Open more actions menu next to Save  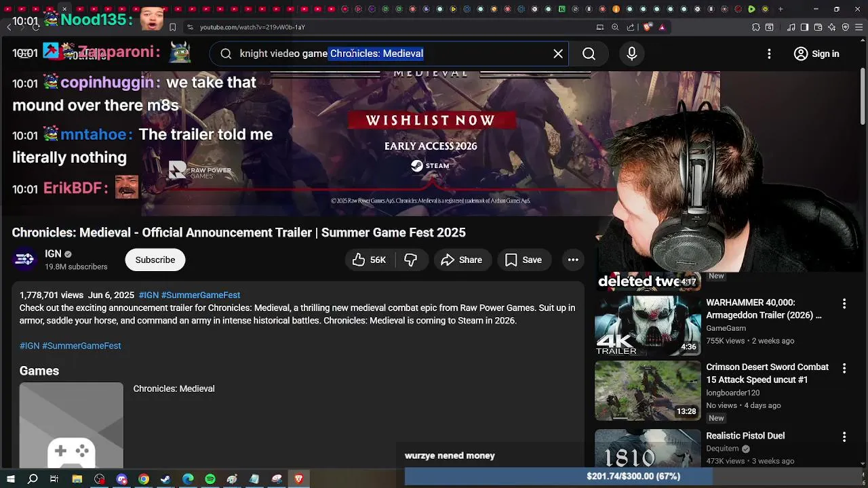573,260
